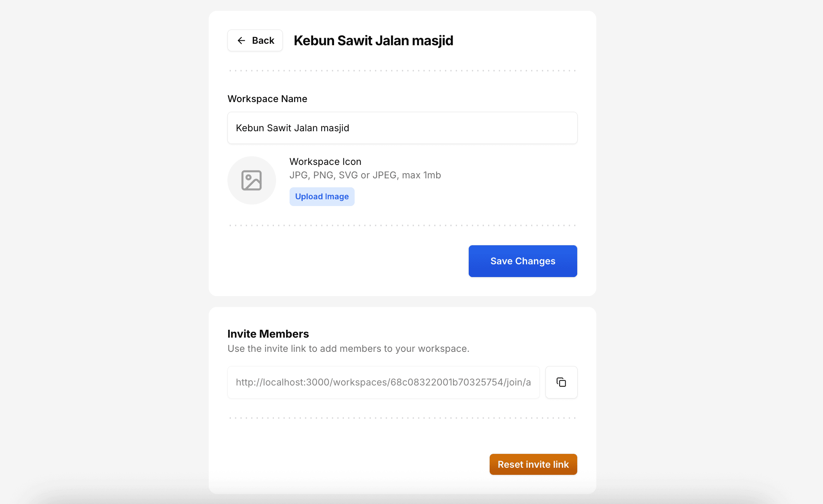Copy the workspace invite URL using the duplicate icon
This screenshot has width=823, height=504.
point(561,382)
